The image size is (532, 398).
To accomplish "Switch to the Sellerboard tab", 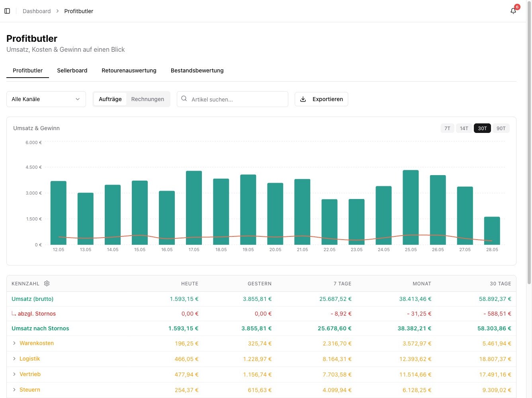I will click(x=72, y=70).
